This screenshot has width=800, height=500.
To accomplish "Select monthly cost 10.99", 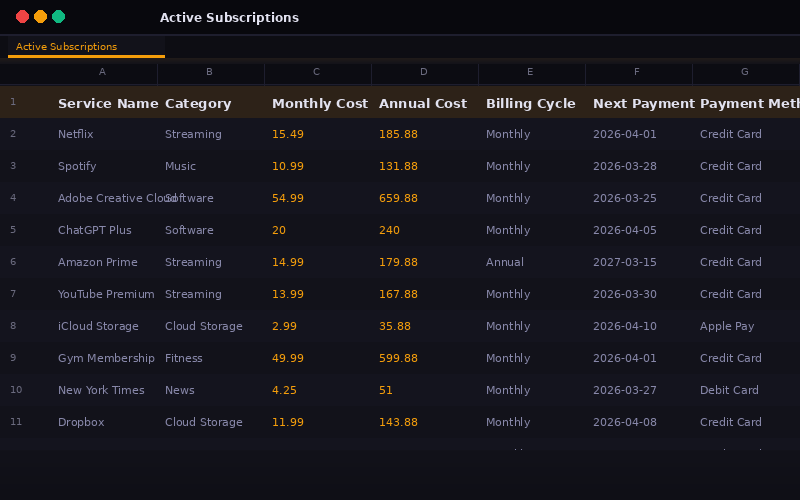I will click(318, 166).
